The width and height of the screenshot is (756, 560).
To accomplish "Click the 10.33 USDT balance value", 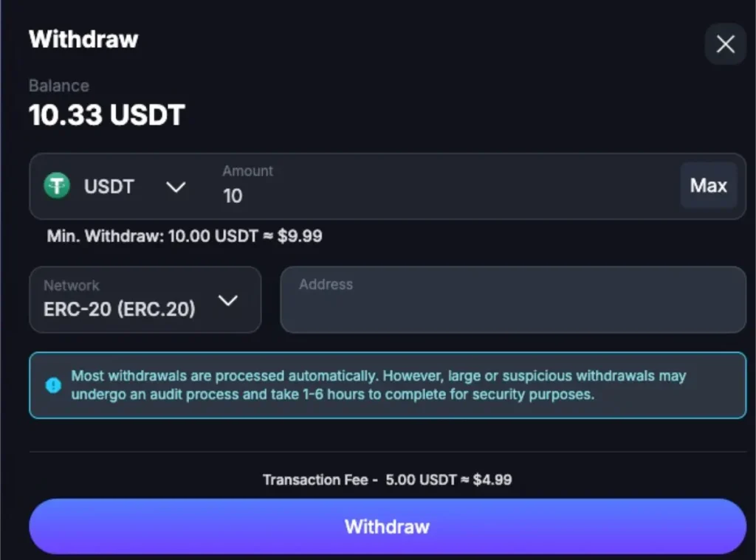I will click(x=106, y=115).
